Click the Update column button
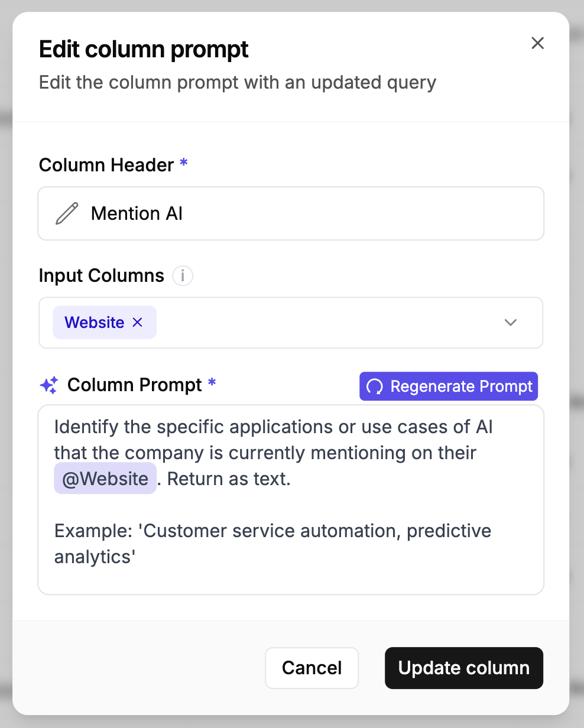This screenshot has height=728, width=584. pyautogui.click(x=463, y=668)
